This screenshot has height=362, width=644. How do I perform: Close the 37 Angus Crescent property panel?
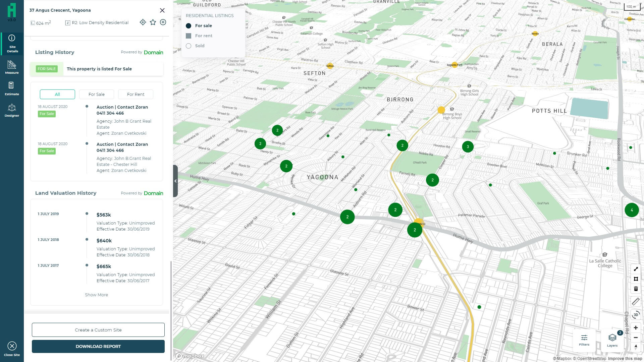coord(162,10)
